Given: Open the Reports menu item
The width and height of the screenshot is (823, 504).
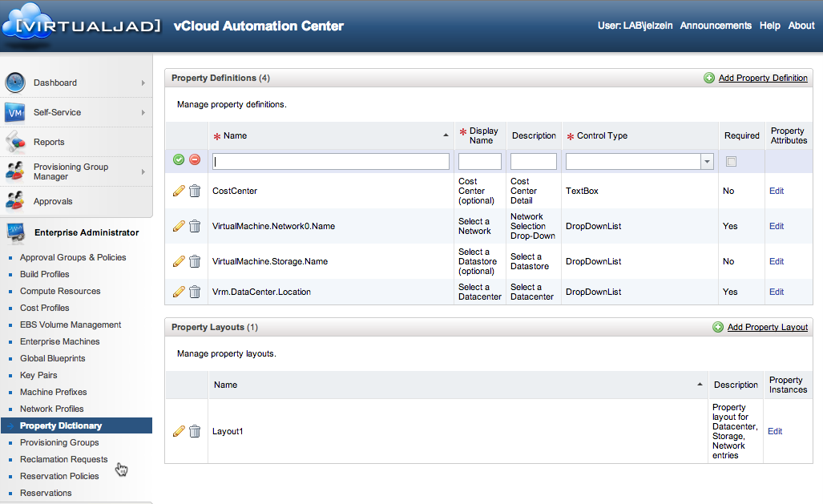Looking at the screenshot, I should 49,142.
